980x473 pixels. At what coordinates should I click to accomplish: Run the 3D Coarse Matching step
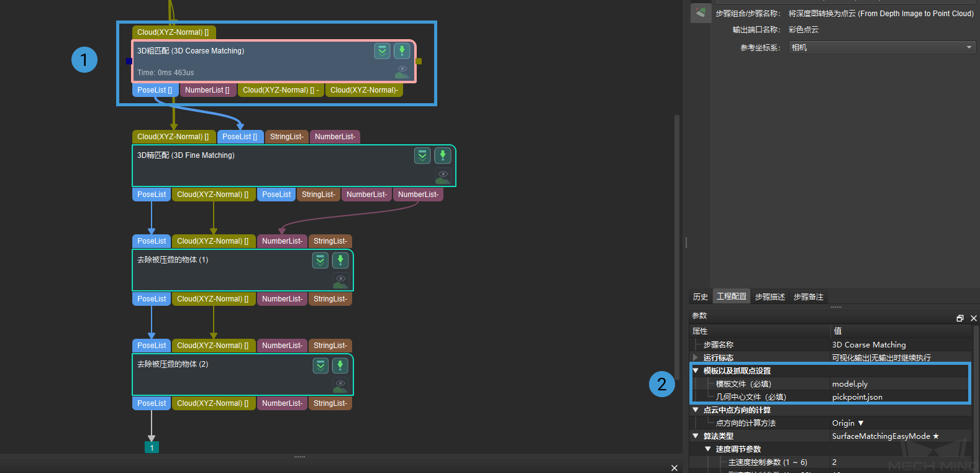tap(402, 51)
